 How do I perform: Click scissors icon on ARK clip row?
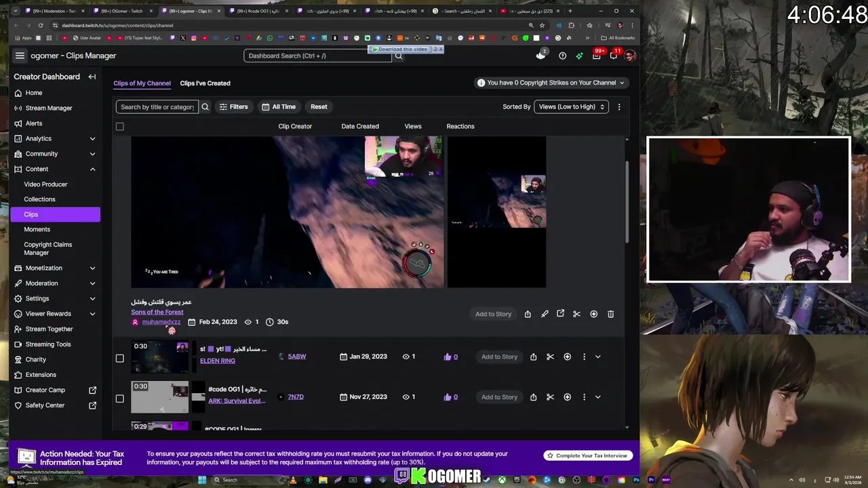pos(550,397)
